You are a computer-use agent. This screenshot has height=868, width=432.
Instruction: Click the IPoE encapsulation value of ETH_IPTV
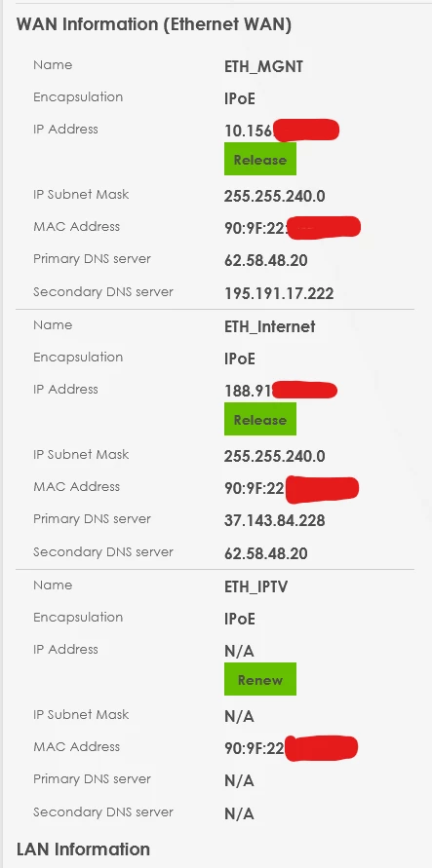tap(240, 619)
